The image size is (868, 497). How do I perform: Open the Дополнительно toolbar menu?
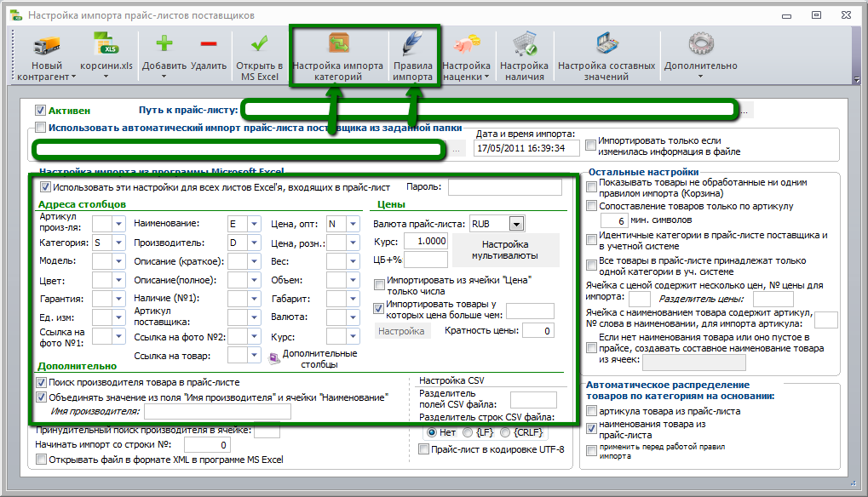[x=701, y=55]
